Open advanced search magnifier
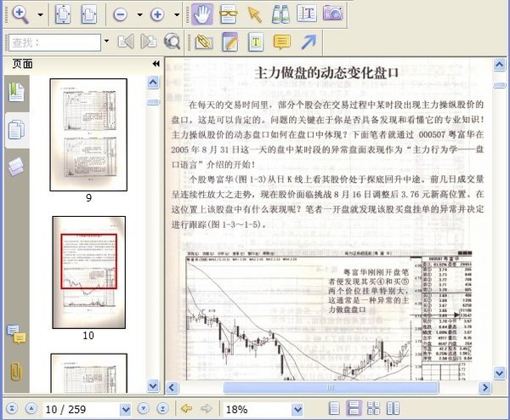The image size is (510, 420). [172, 42]
